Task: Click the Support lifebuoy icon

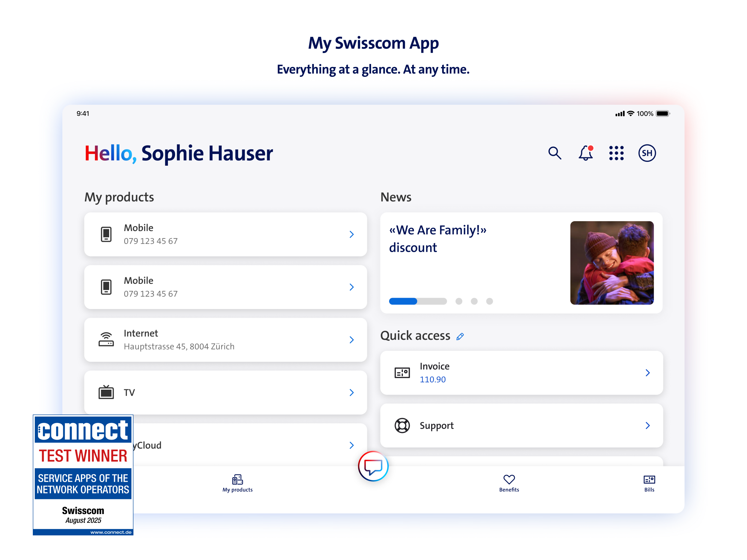Action: click(402, 425)
